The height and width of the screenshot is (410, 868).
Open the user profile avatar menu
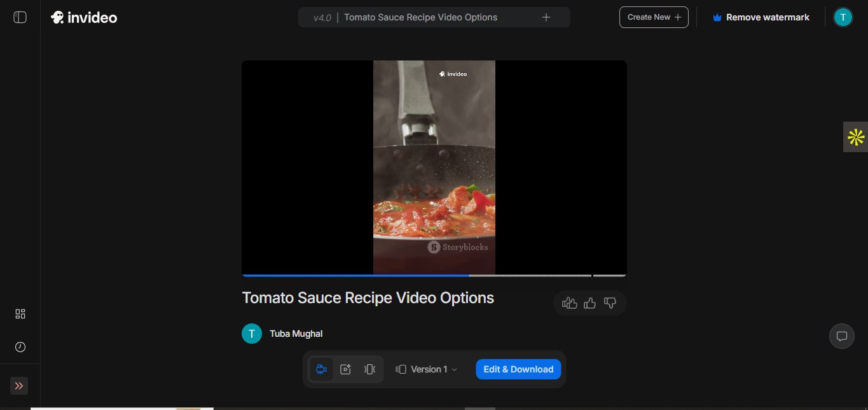click(x=843, y=17)
